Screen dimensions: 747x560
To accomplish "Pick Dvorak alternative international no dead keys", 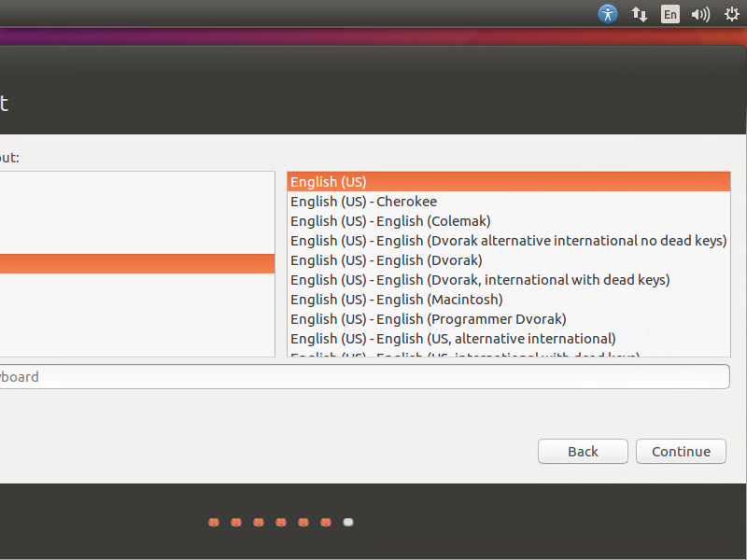I will (x=508, y=241).
